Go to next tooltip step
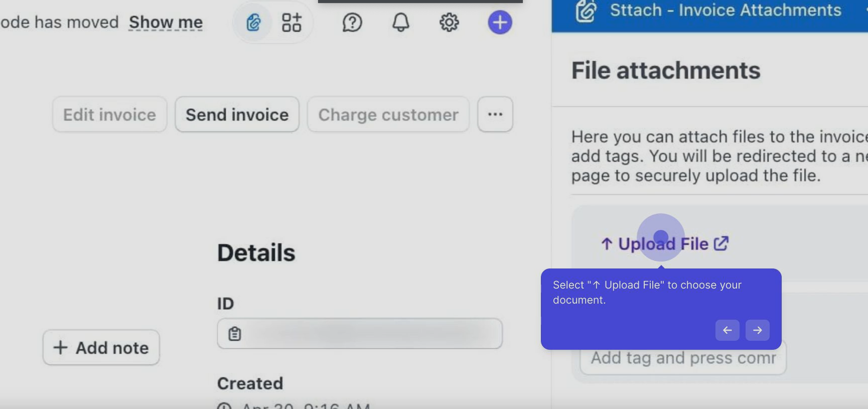 (x=757, y=330)
